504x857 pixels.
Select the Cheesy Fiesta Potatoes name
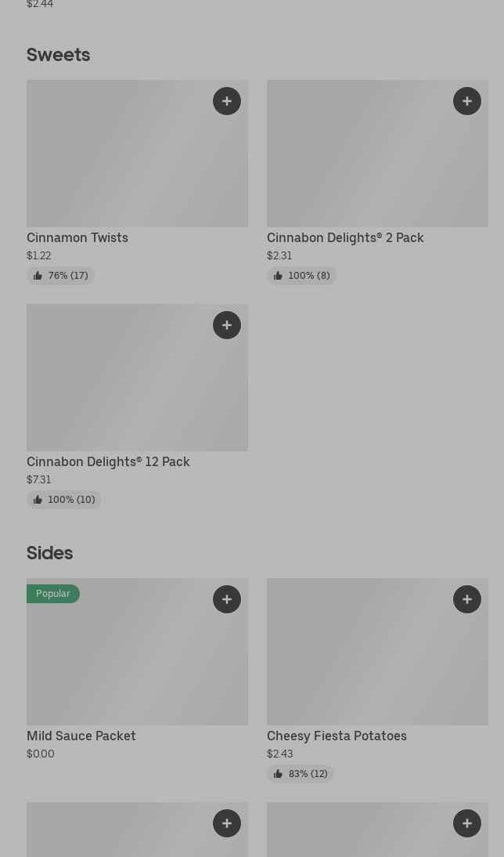tap(337, 736)
